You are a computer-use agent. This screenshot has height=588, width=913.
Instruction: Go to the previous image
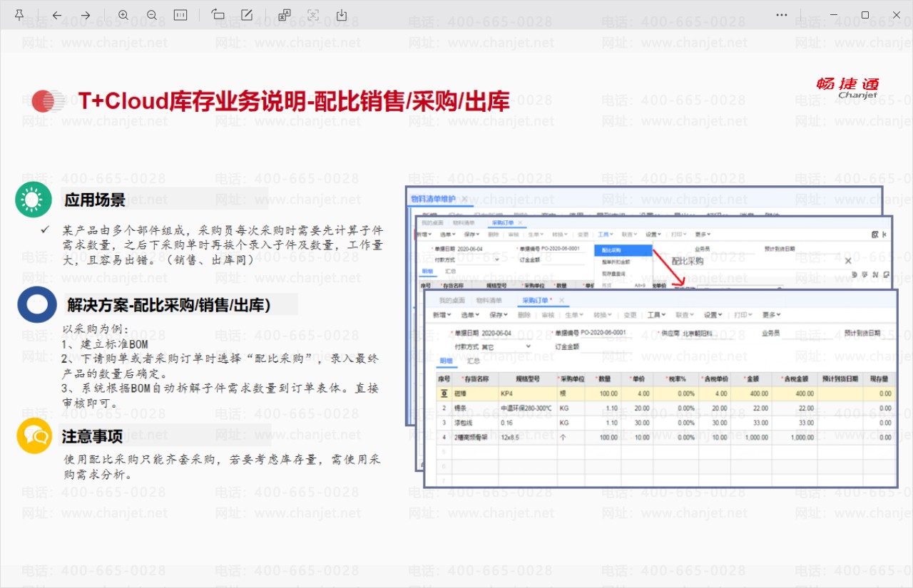[x=57, y=15]
